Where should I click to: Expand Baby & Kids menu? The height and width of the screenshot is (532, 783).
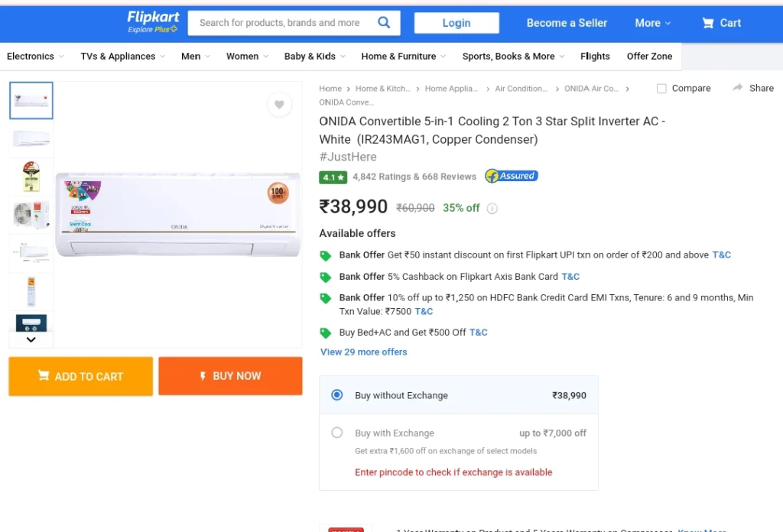315,57
